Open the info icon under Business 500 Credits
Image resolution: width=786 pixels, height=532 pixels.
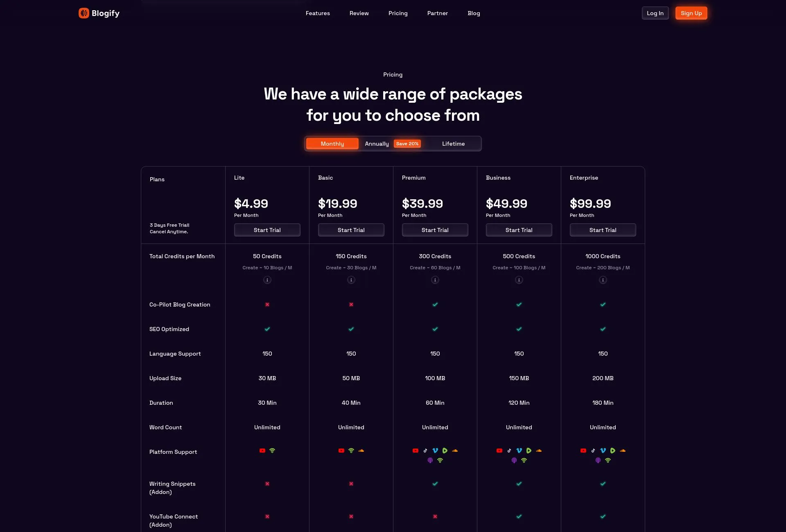pos(519,280)
